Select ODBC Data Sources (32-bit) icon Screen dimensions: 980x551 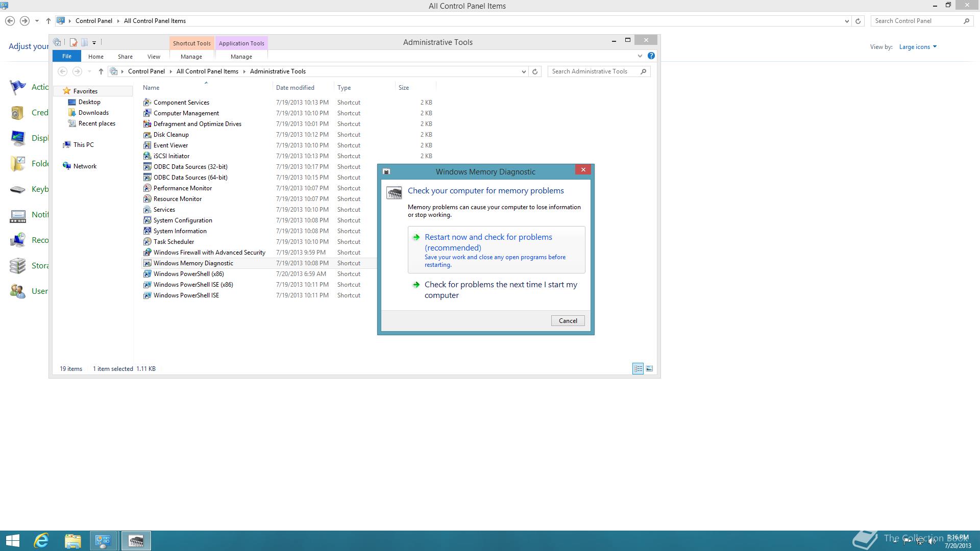[x=148, y=167]
